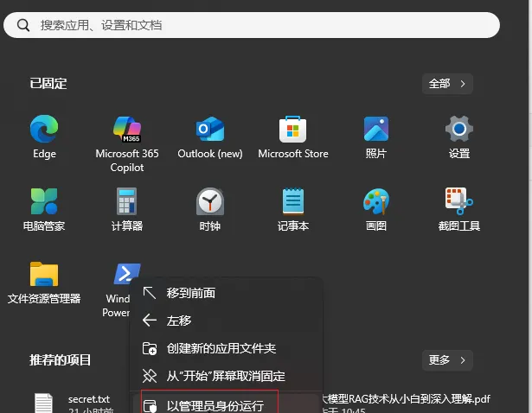532x413 pixels.
Task: Launch 截图工具 snipping tool
Action: pyautogui.click(x=459, y=209)
